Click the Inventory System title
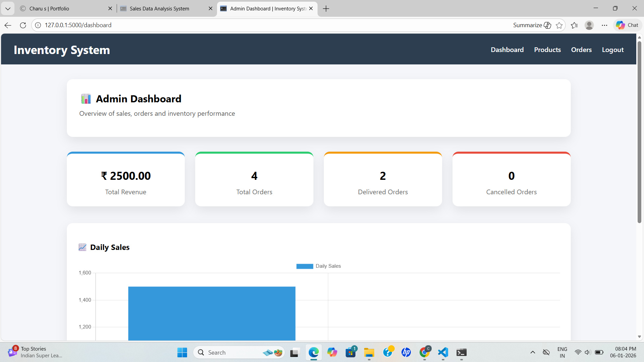 pyautogui.click(x=62, y=50)
